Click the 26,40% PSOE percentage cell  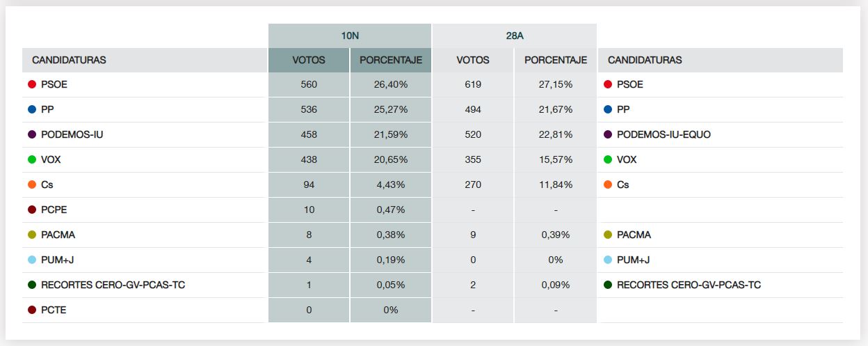(x=391, y=84)
